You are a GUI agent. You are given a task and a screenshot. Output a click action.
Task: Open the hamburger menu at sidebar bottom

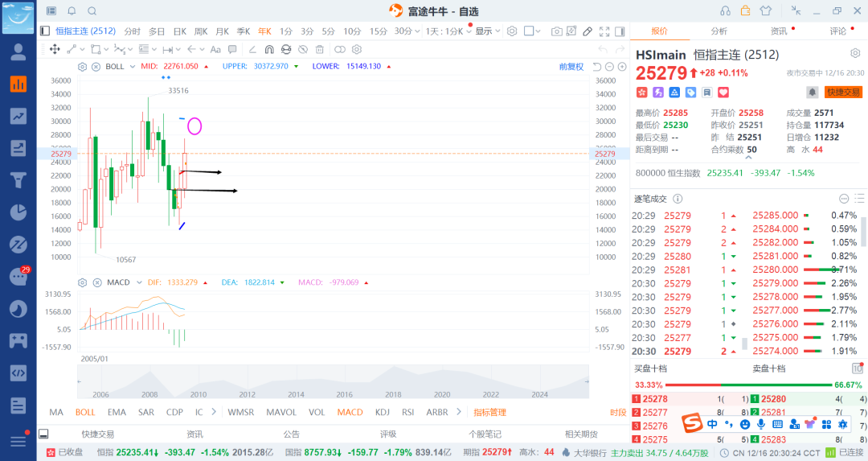pos(18,441)
